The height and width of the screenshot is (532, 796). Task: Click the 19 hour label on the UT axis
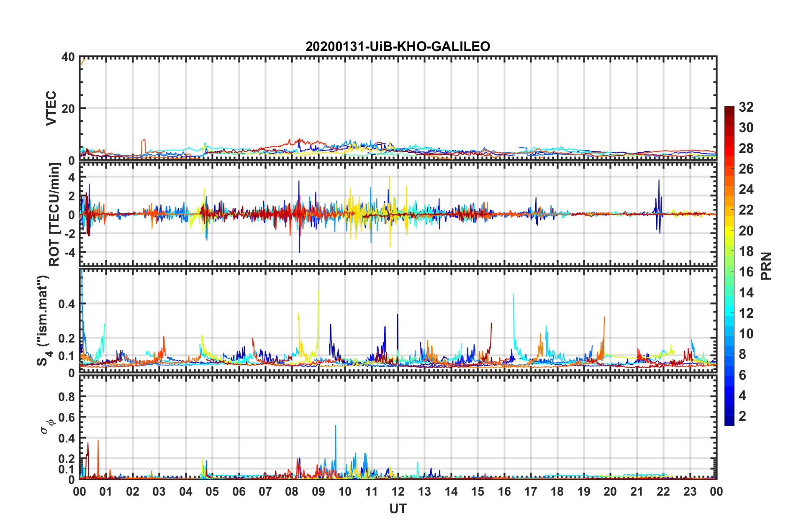coord(584,491)
